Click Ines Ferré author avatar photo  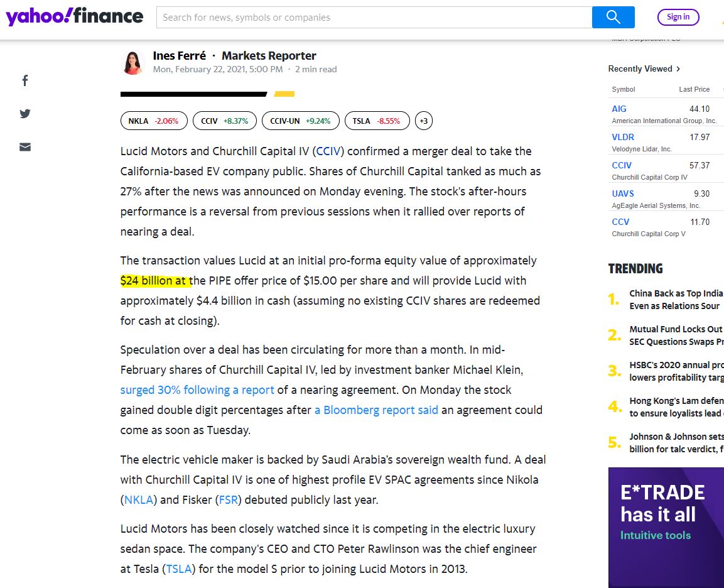132,62
